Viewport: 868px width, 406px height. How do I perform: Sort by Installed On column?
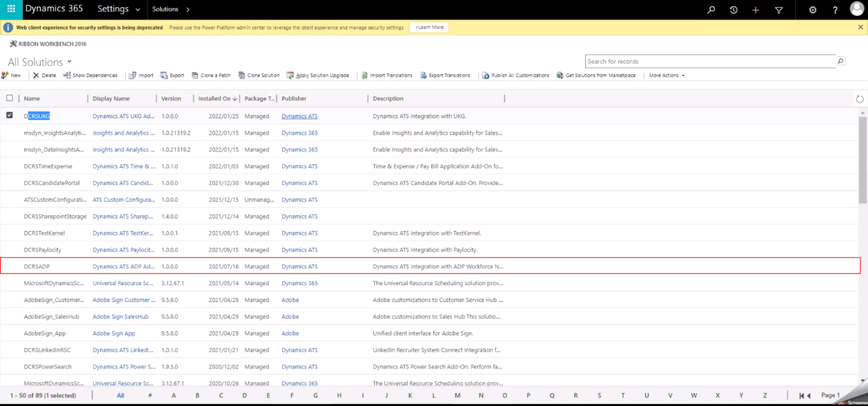[217, 98]
